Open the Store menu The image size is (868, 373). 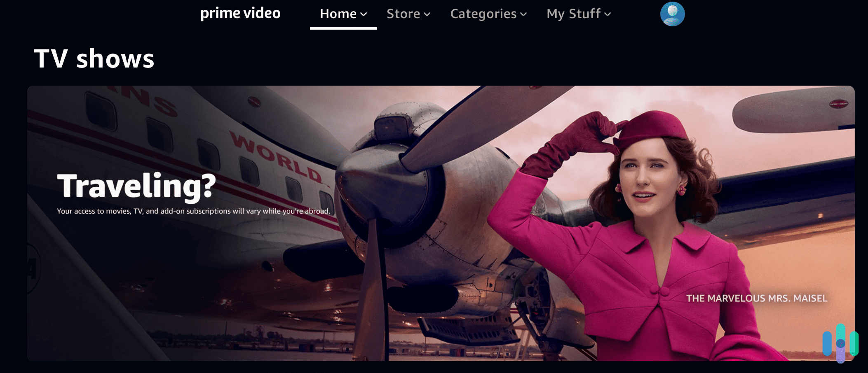pos(403,14)
